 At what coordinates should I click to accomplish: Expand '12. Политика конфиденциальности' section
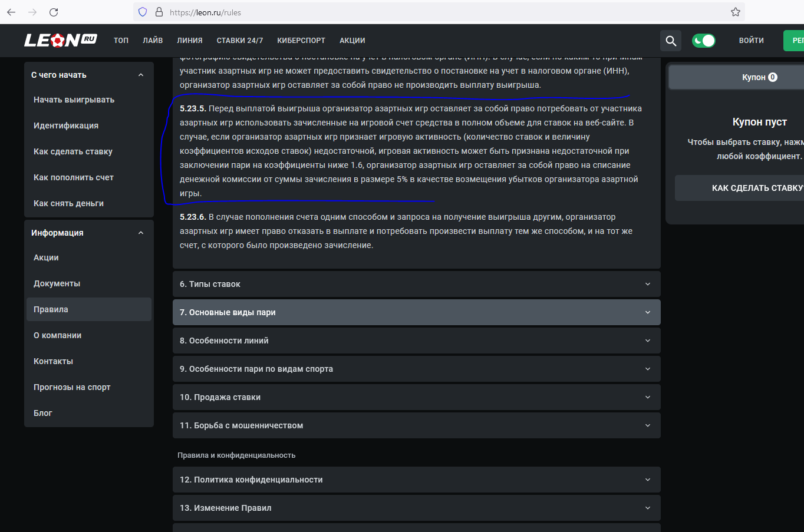(x=416, y=480)
